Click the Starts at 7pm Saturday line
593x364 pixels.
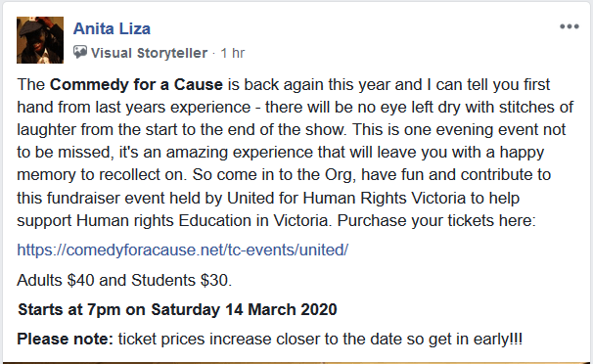click(177, 309)
